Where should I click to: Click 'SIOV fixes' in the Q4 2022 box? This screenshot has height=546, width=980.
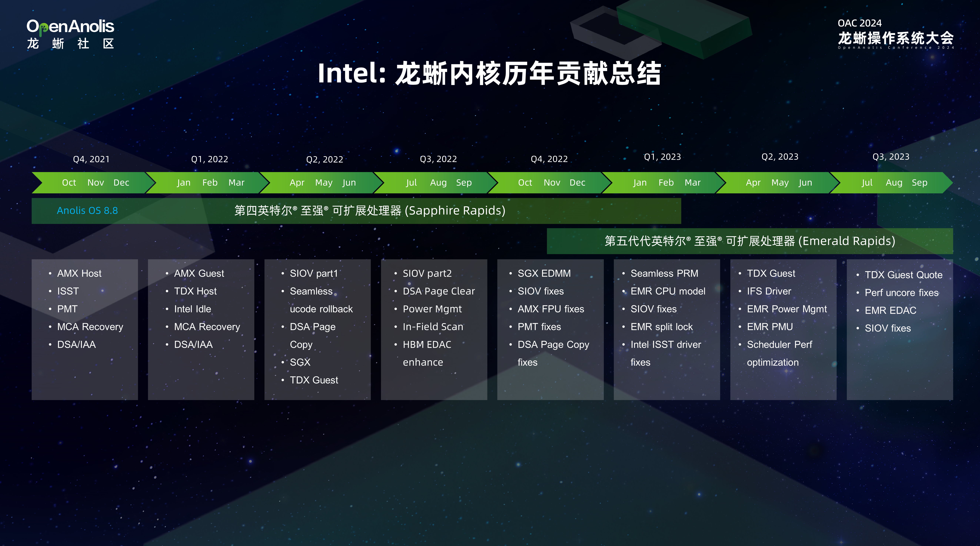click(x=541, y=291)
